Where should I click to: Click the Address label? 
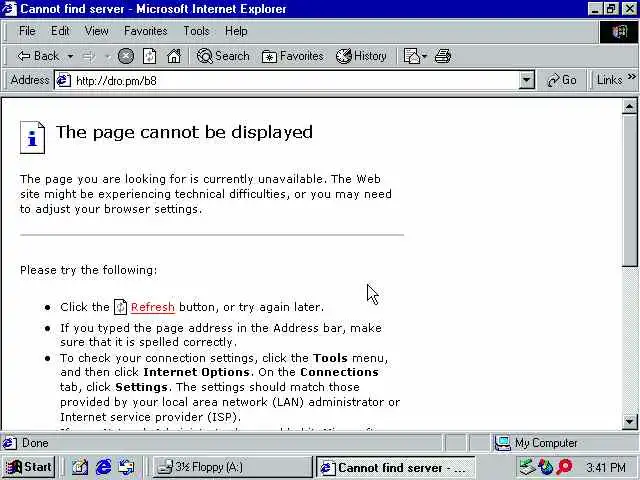30,80
